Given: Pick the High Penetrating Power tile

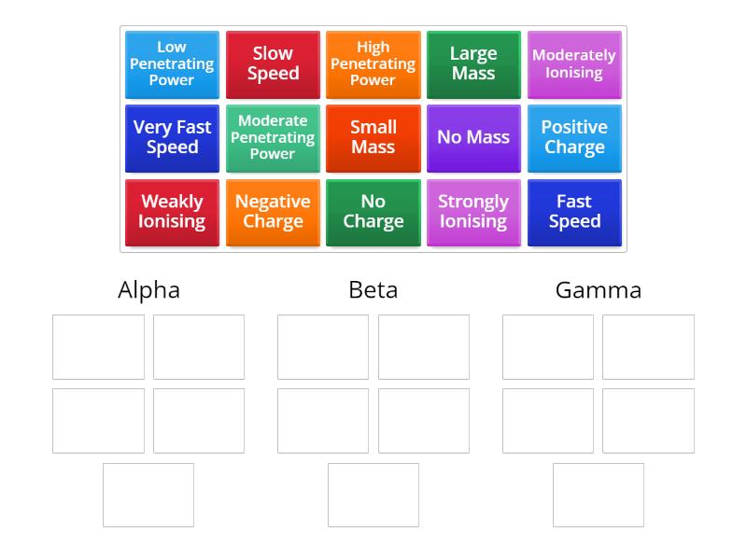Looking at the screenshot, I should tap(373, 64).
